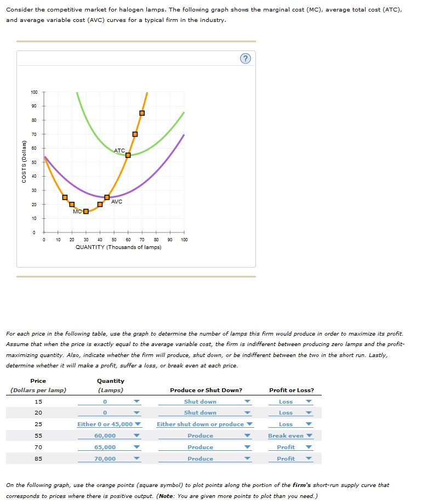Viewport: 428px width, 504px height.
Task: Open the Shut down dropdown for price 20
Action: pos(205,413)
